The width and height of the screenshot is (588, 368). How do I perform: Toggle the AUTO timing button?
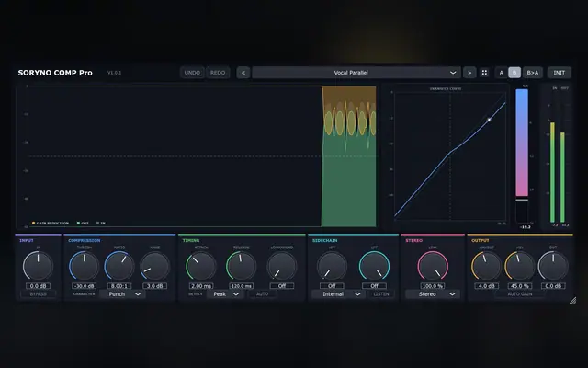(x=263, y=294)
